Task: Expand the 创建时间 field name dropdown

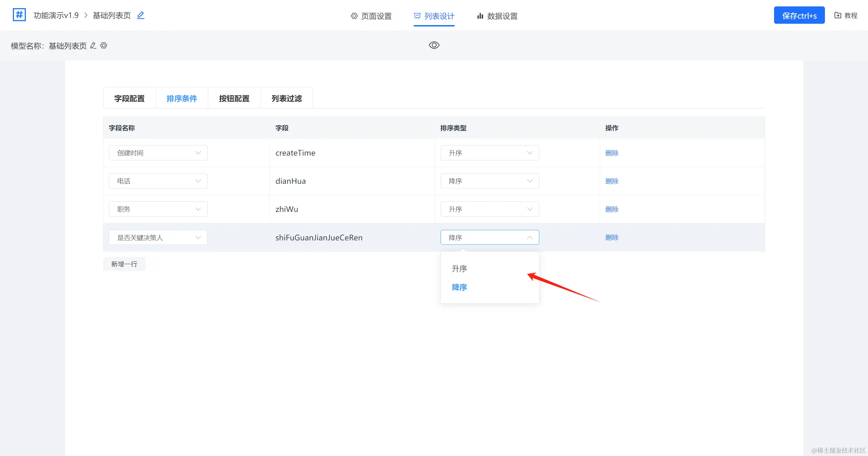Action: [x=158, y=153]
